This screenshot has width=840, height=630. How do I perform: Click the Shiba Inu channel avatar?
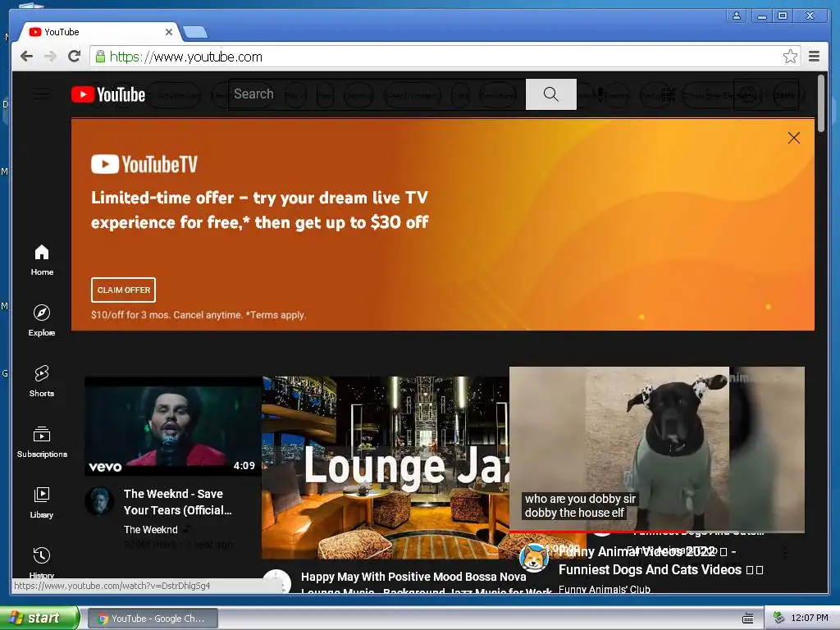pyautogui.click(x=534, y=558)
